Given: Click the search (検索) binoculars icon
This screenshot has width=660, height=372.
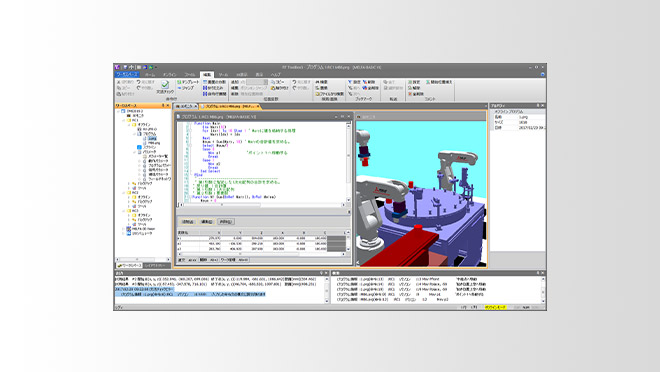Looking at the screenshot, I should coord(317,82).
